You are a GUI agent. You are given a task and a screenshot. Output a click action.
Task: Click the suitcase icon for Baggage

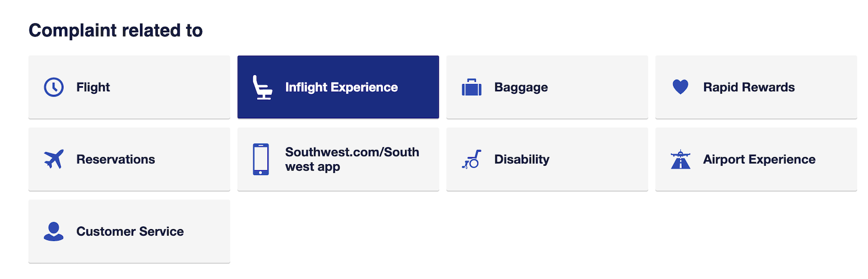pos(471,87)
